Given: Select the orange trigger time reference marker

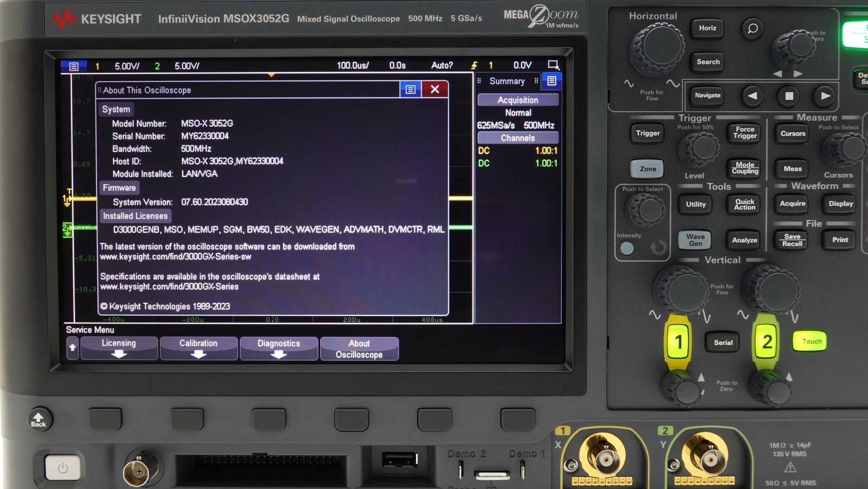Looking at the screenshot, I should pyautogui.click(x=271, y=75).
